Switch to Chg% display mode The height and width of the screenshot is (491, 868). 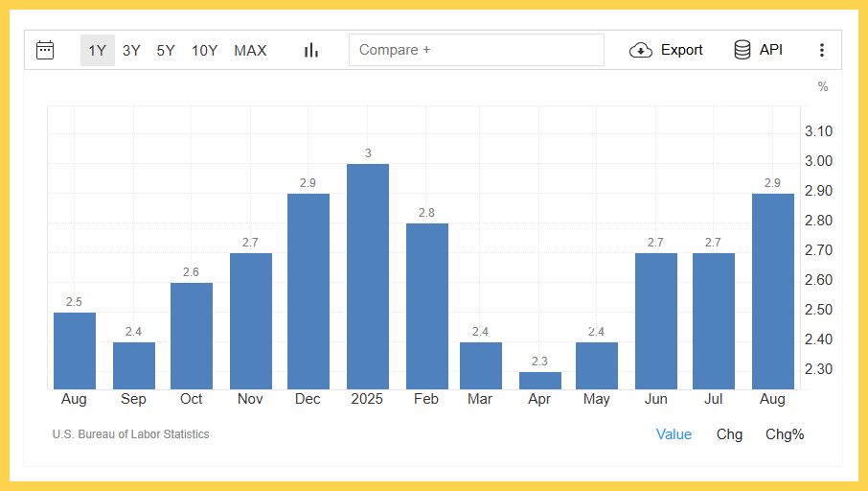785,434
